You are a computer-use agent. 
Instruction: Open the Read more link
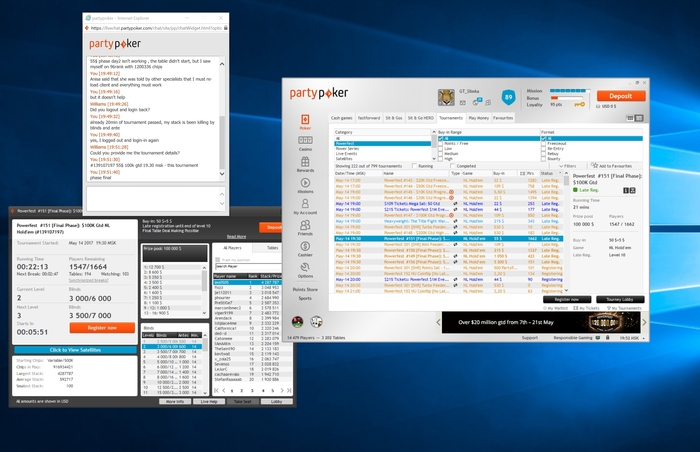pyautogui.click(x=236, y=237)
